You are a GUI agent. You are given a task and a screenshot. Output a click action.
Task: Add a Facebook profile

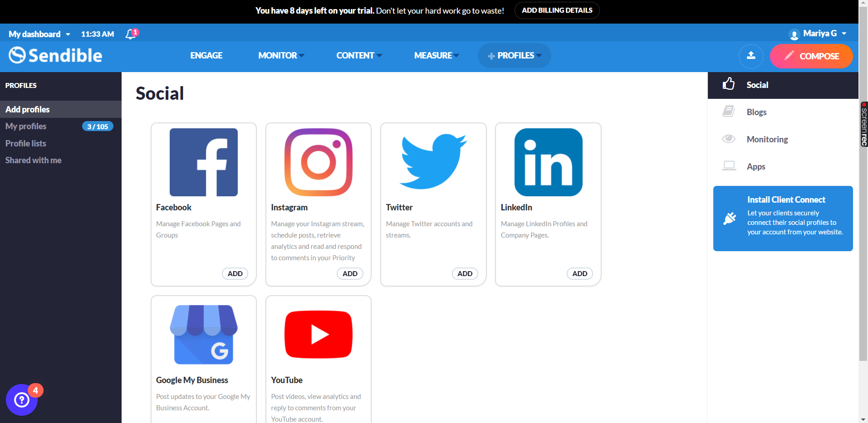[x=235, y=273]
